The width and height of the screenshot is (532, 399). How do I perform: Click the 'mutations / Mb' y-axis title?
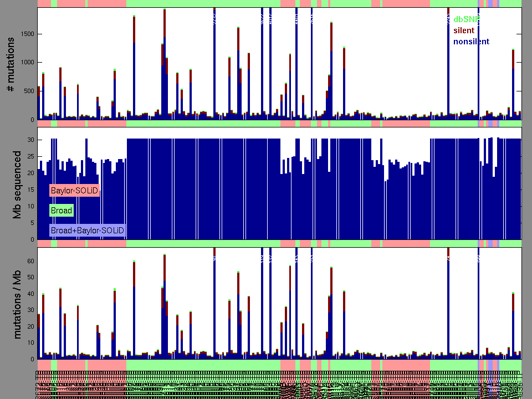[17, 303]
